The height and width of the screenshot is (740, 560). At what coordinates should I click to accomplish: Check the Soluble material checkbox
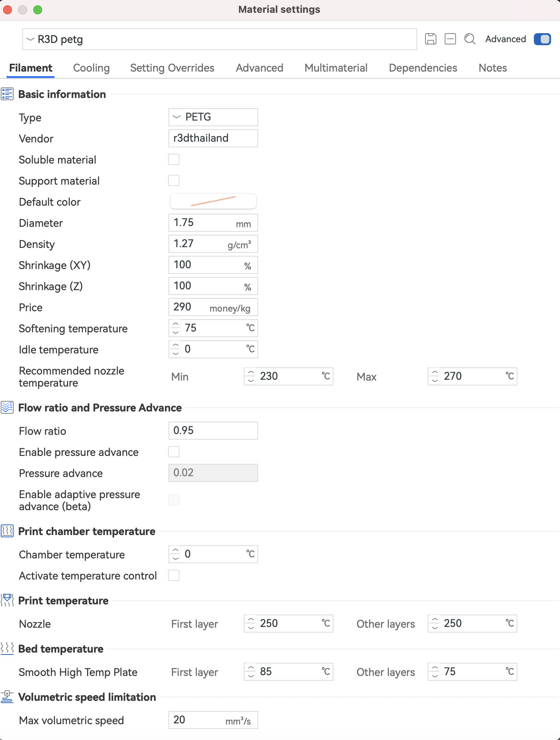click(174, 159)
